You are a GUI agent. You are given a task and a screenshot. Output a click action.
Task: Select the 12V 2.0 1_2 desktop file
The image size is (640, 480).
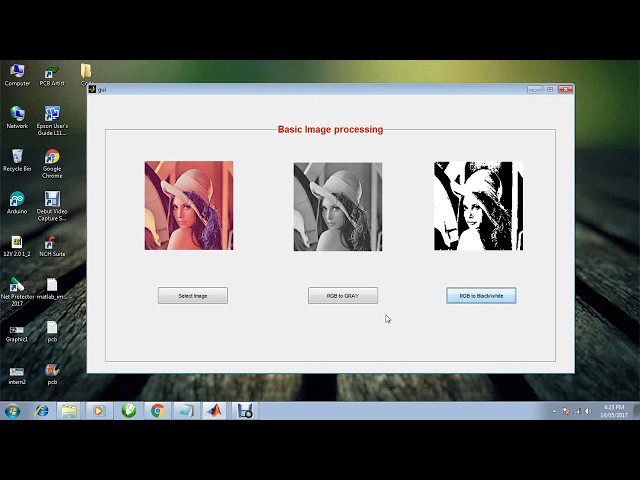[17, 246]
